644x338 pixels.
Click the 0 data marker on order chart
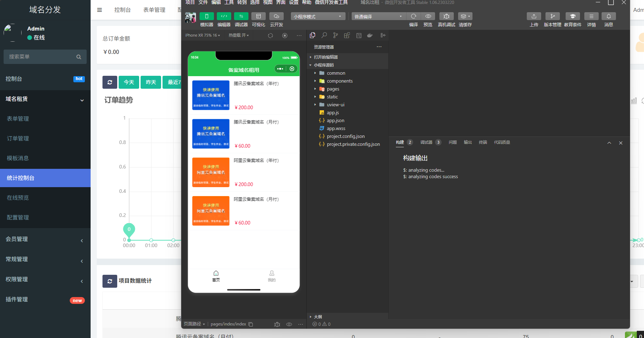point(129,230)
